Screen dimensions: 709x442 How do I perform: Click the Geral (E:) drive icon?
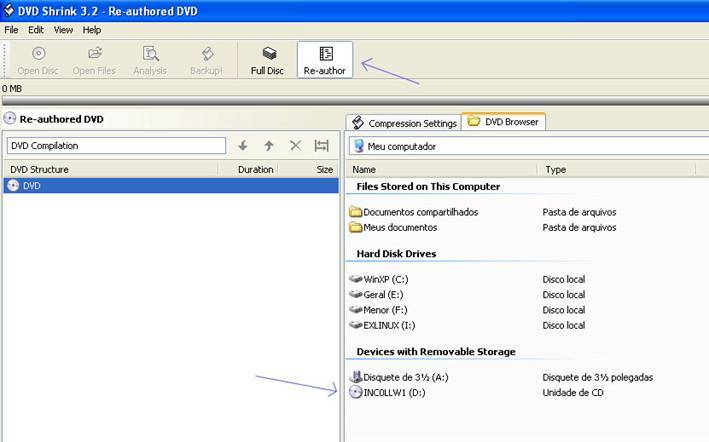356,294
